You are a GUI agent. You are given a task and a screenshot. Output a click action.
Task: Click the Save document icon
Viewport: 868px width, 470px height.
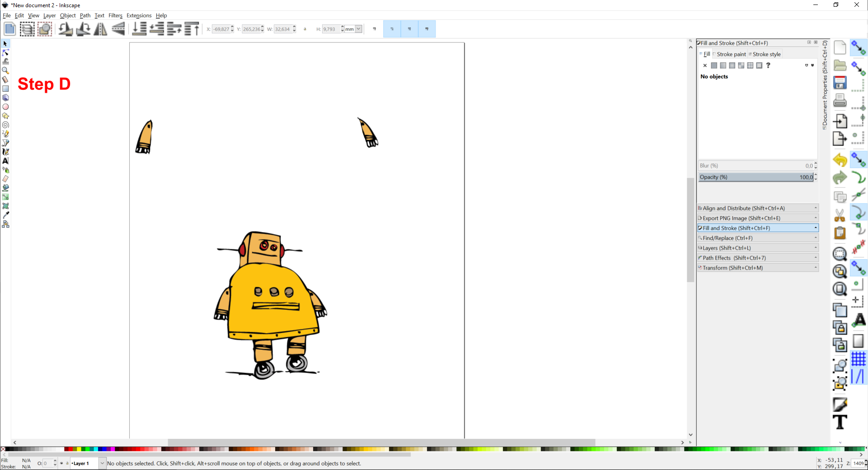click(x=840, y=83)
